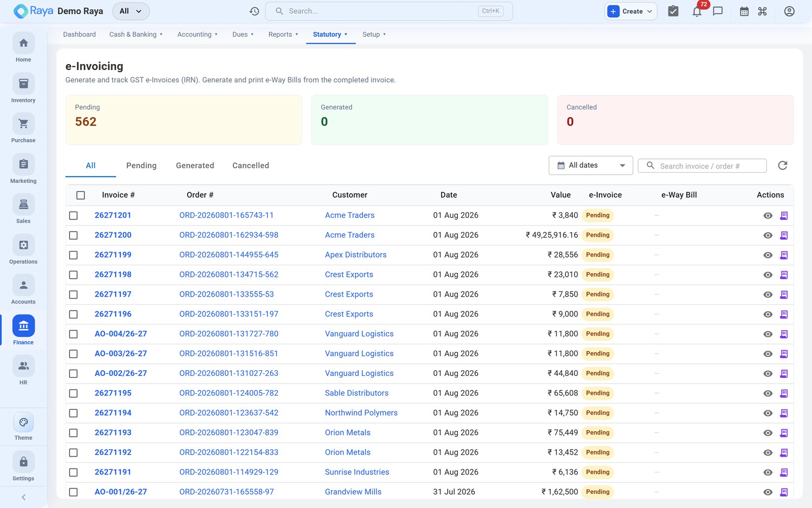Open the All dates filter dropdown
The image size is (812, 508).
[x=591, y=166]
